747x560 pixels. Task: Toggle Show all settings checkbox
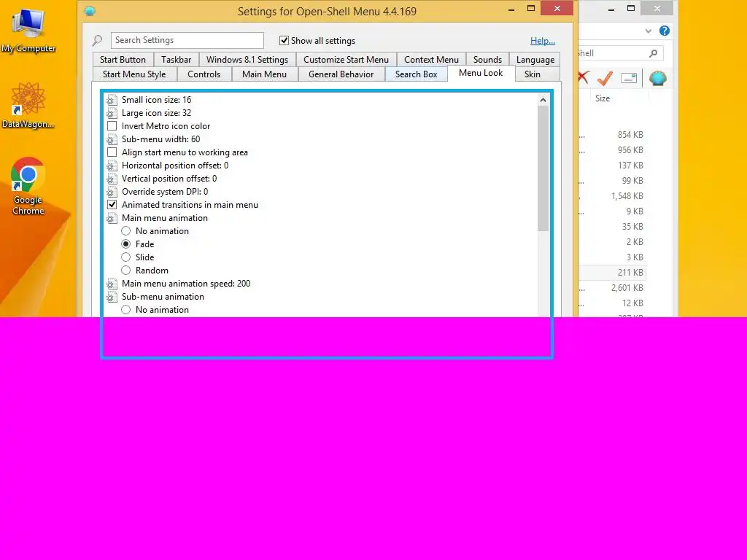[x=284, y=41]
